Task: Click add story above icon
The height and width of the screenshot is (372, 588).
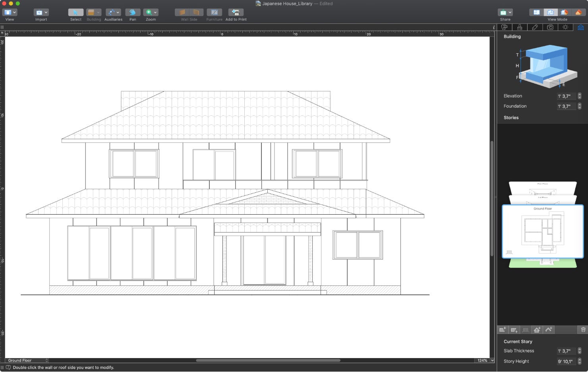Action: click(503, 330)
